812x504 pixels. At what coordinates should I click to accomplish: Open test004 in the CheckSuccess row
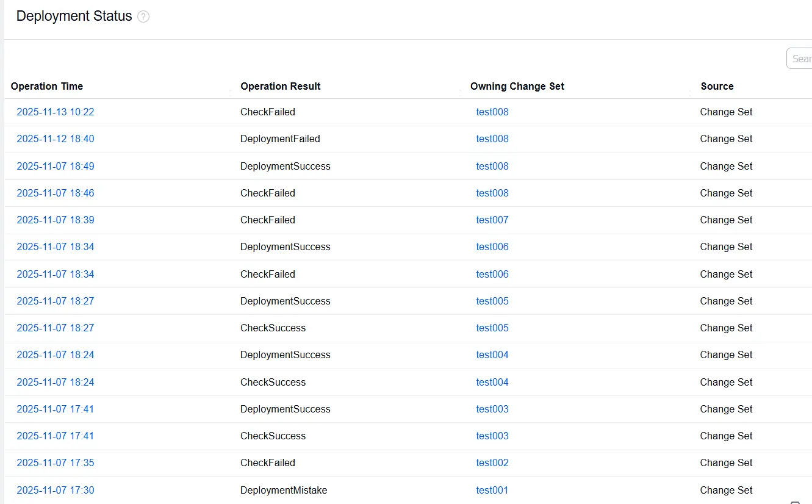click(x=492, y=382)
